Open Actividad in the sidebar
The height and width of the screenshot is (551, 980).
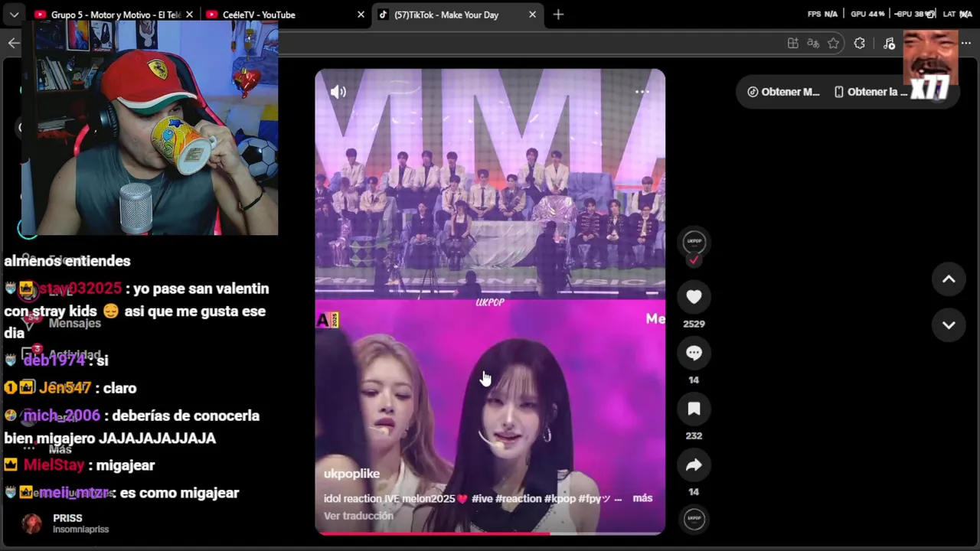(74, 355)
